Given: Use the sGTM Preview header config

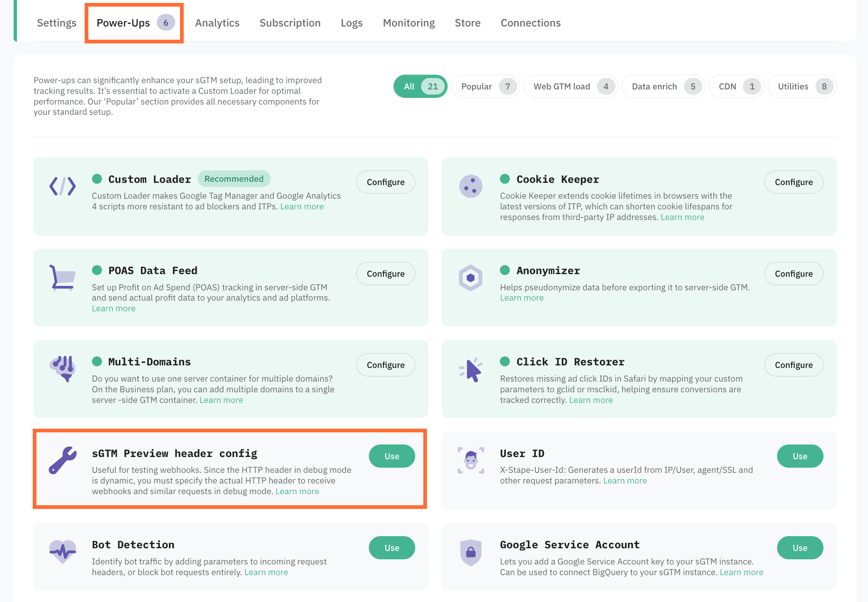Looking at the screenshot, I should click(392, 456).
